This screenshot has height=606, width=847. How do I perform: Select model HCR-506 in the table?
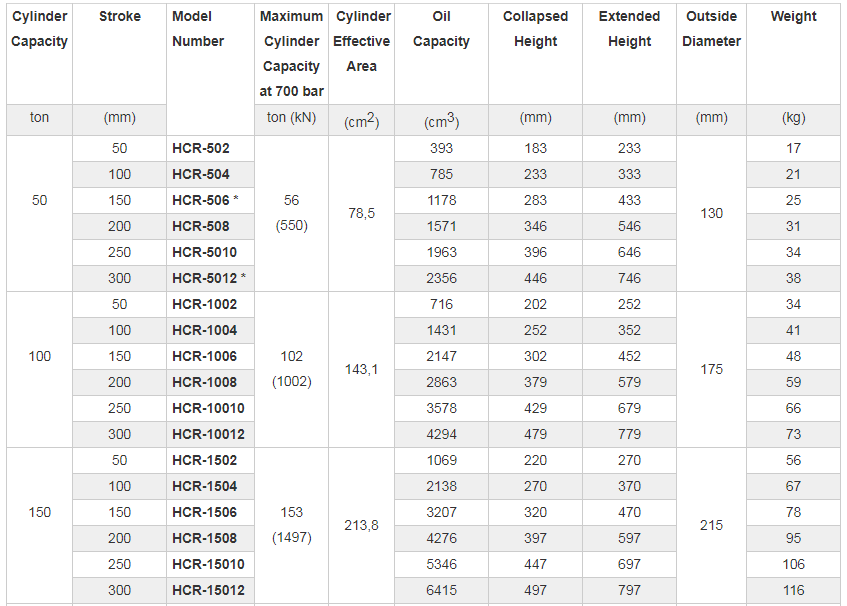[201, 200]
